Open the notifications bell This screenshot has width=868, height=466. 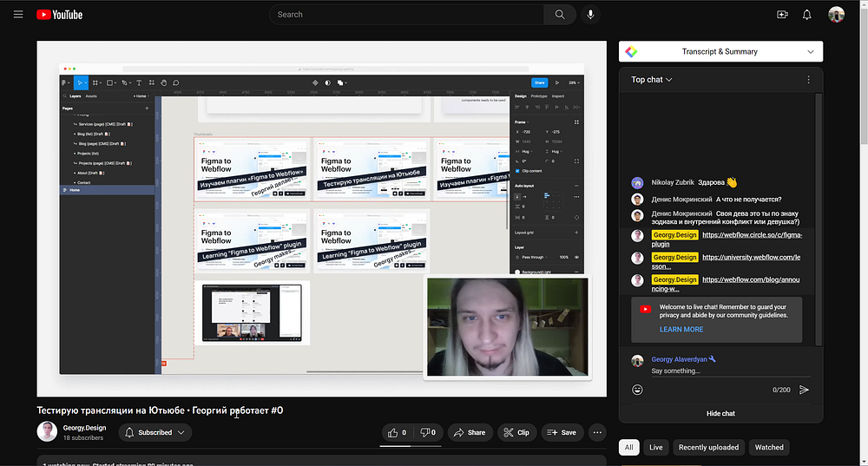coord(807,15)
